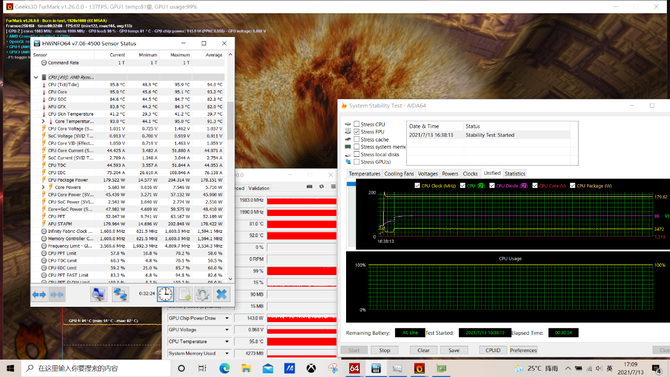
Task: Enable Stress GPU(s) checkbox
Action: [356, 162]
